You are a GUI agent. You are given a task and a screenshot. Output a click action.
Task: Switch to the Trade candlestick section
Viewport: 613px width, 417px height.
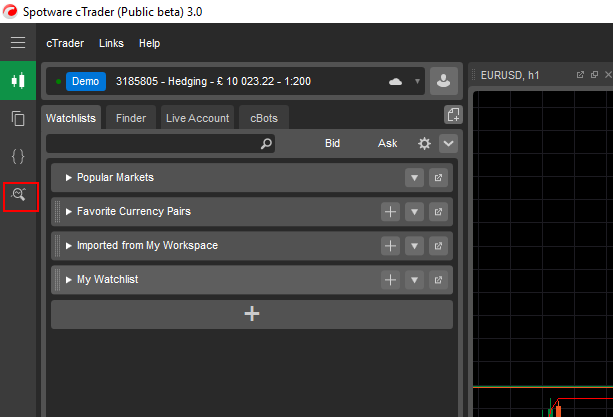(x=18, y=81)
